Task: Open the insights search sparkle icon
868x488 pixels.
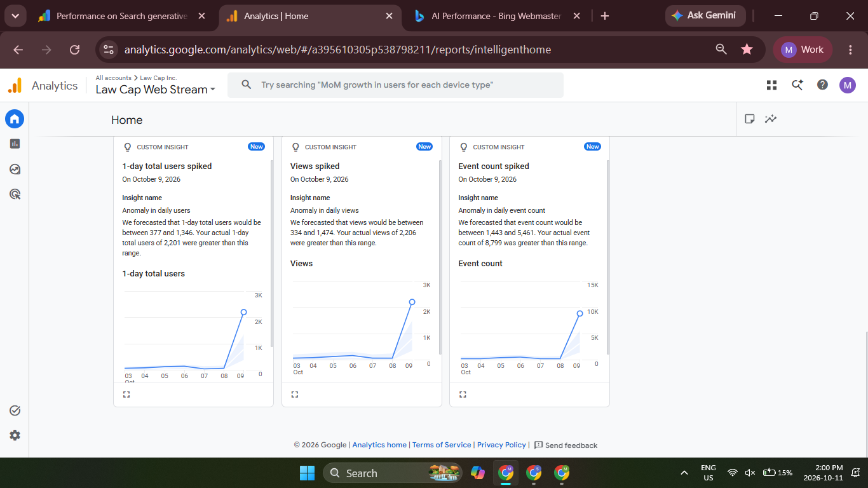Action: (x=797, y=85)
